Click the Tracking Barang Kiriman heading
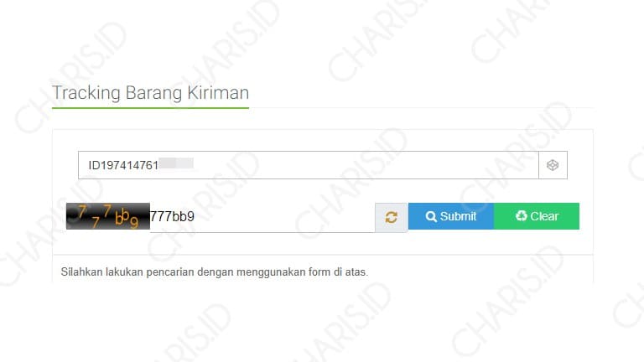 [150, 93]
